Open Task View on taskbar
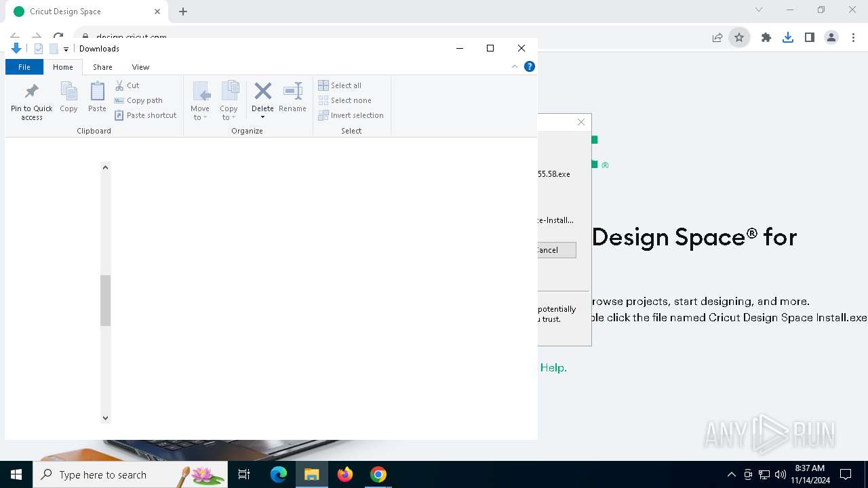Screen dimensions: 868x488 244,474
